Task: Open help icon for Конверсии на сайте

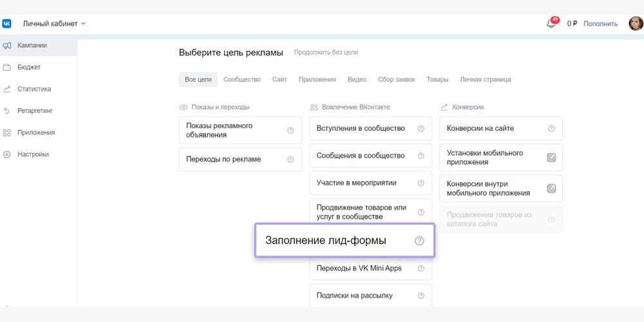Action: (x=551, y=129)
